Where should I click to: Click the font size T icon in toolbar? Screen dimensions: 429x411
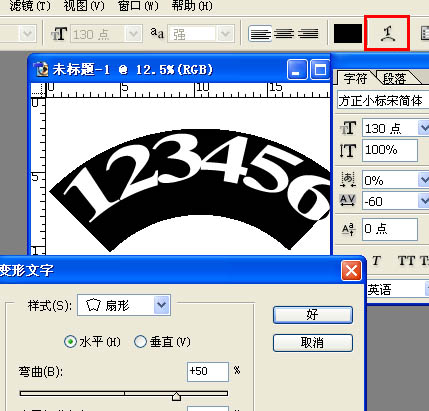(x=59, y=34)
